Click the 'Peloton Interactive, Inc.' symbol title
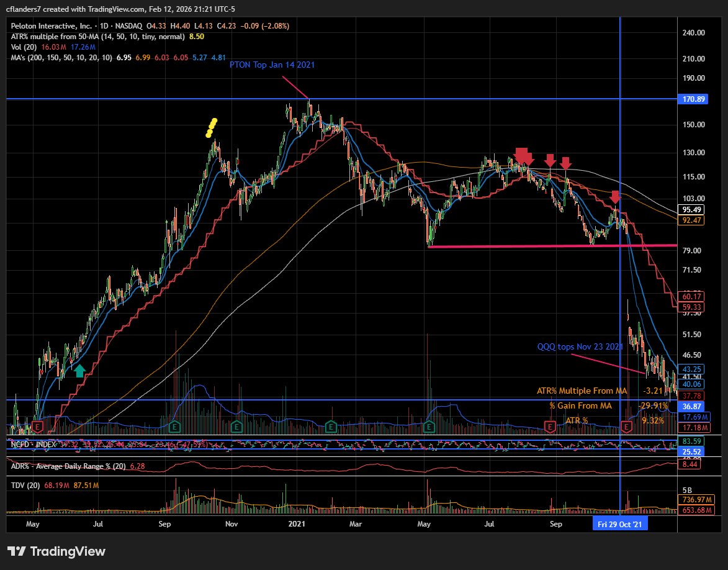The width and height of the screenshot is (728, 570). [51, 26]
